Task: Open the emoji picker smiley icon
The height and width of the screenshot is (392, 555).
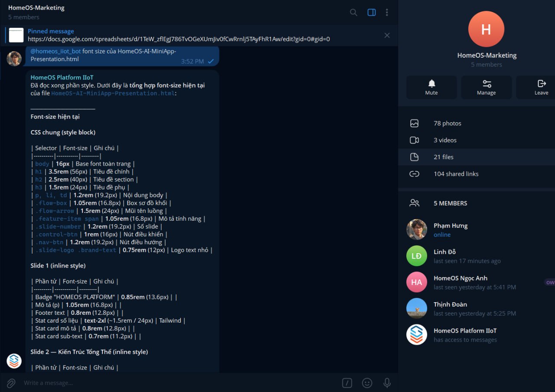Action: coord(367,383)
